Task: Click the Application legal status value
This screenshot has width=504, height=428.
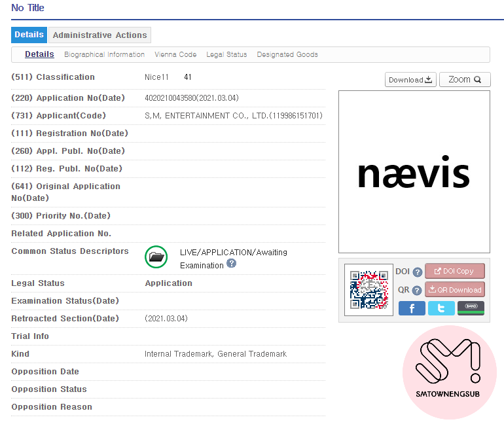Action: 168,283
